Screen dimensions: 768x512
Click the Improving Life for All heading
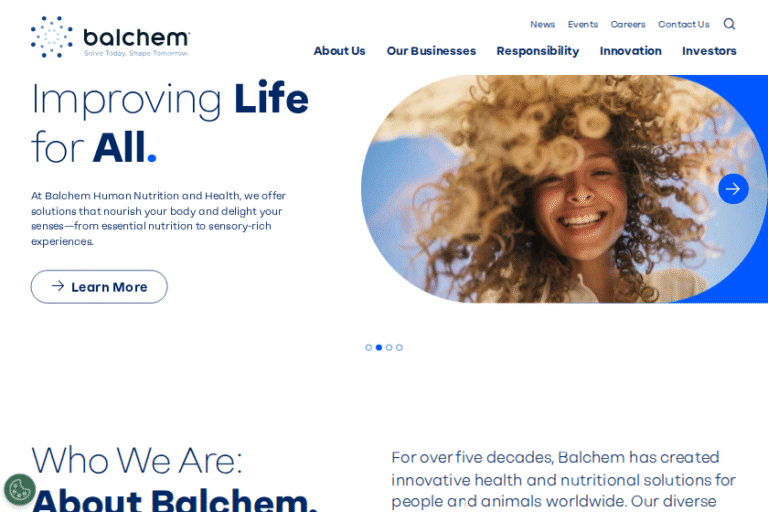pyautogui.click(x=169, y=122)
